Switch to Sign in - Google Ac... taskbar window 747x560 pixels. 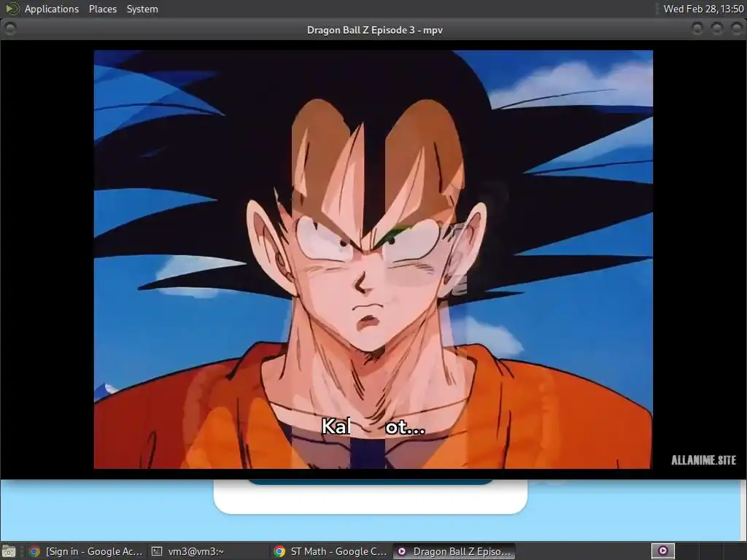point(86,551)
